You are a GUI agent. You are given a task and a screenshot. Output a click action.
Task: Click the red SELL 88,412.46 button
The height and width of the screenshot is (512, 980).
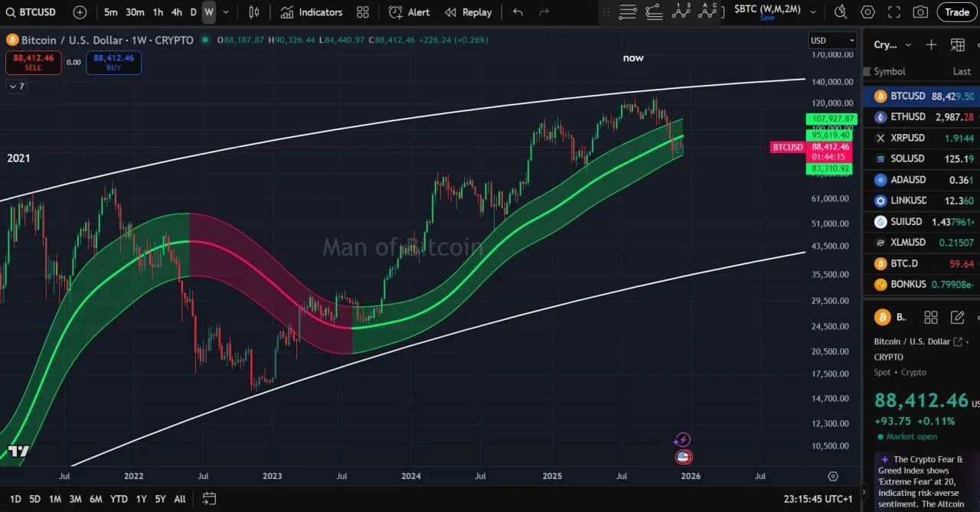tap(33, 62)
